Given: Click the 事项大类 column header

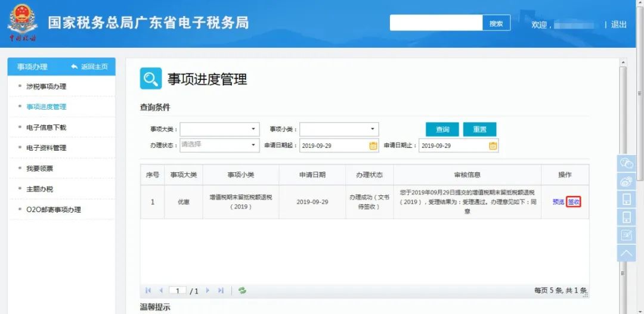Looking at the screenshot, I should [184, 175].
